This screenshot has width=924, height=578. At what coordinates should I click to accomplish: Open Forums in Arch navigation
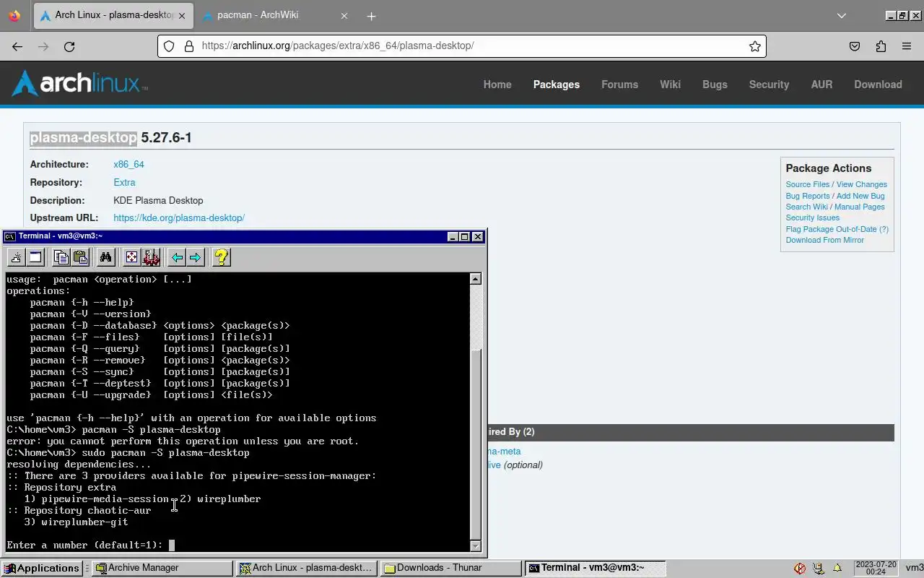coord(619,85)
